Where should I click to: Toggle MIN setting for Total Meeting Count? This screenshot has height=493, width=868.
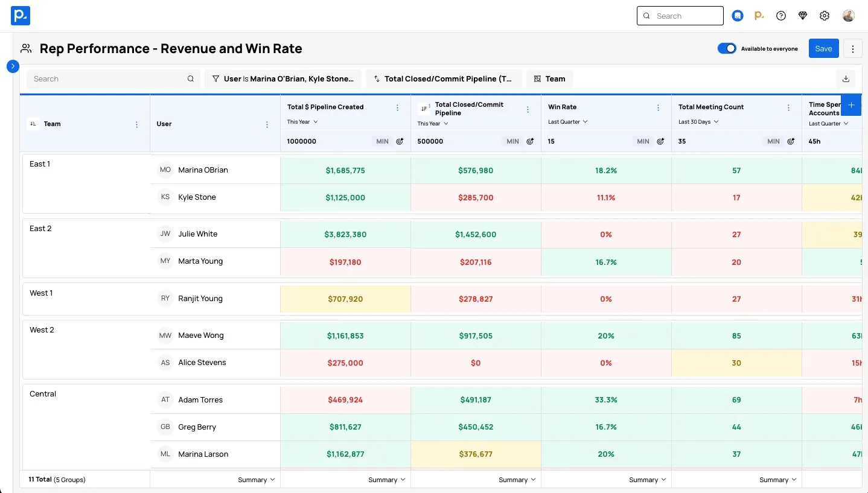pos(773,141)
